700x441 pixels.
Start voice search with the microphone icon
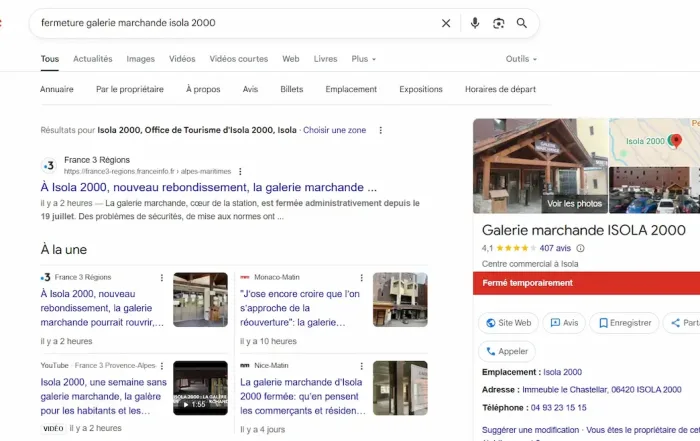[475, 23]
